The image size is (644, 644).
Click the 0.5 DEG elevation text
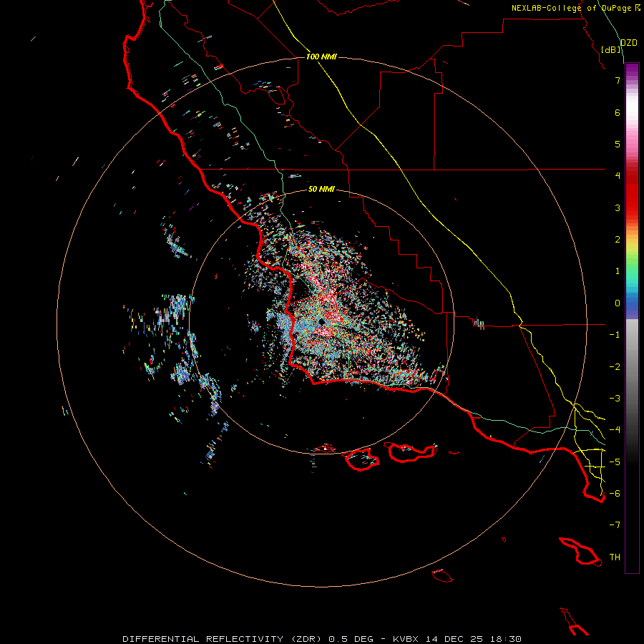tap(351, 639)
